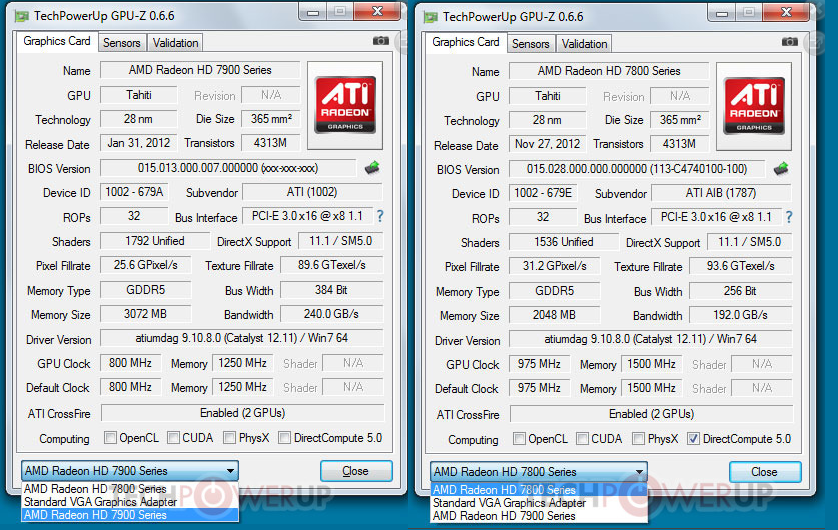The height and width of the screenshot is (530, 838).
Task: Choose highlighted AMD Radeon HD 7800 Series in right list
Action: tap(539, 490)
